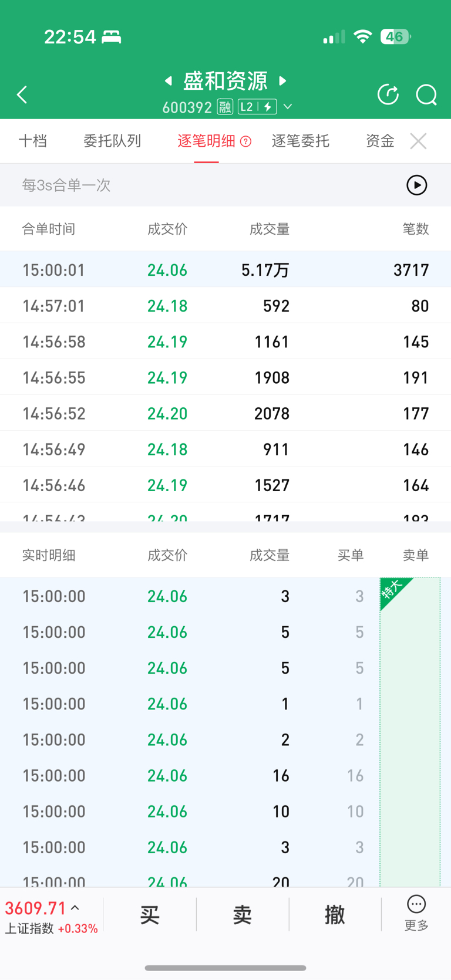This screenshot has height=980, width=451.
Task: Select the 14:56:46 row
Action: [x=225, y=485]
